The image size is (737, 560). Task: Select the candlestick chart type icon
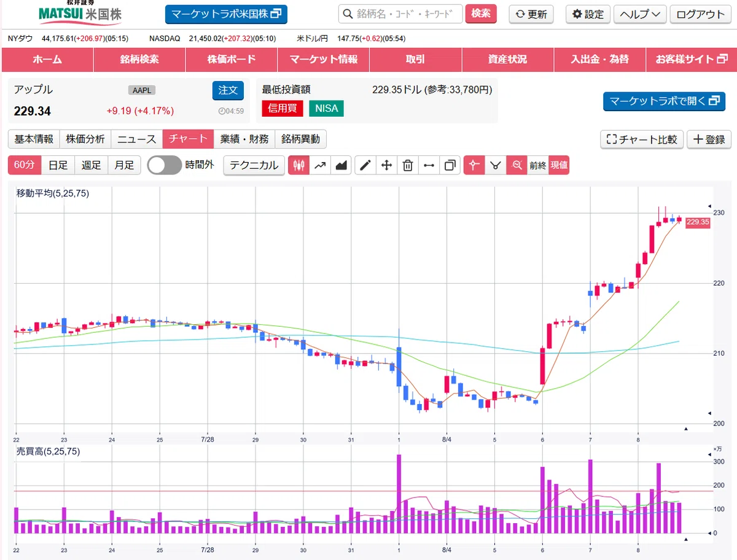coord(299,165)
